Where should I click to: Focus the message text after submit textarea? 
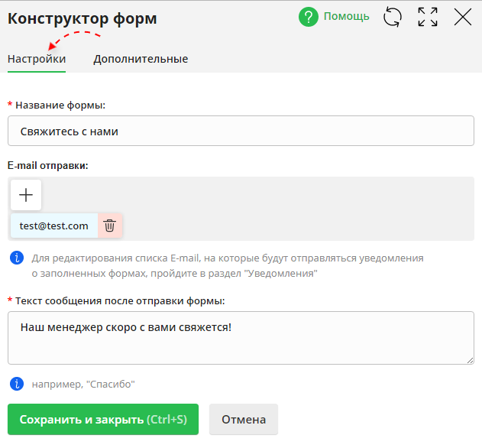(241, 337)
